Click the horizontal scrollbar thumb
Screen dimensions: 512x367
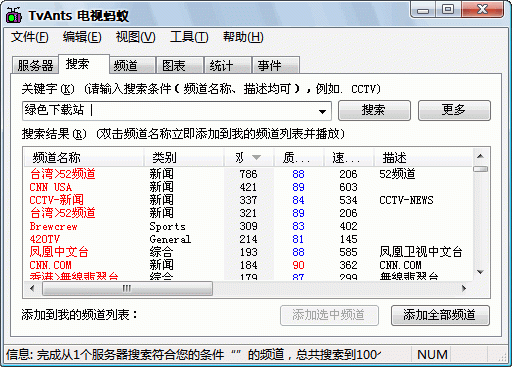click(x=127, y=288)
